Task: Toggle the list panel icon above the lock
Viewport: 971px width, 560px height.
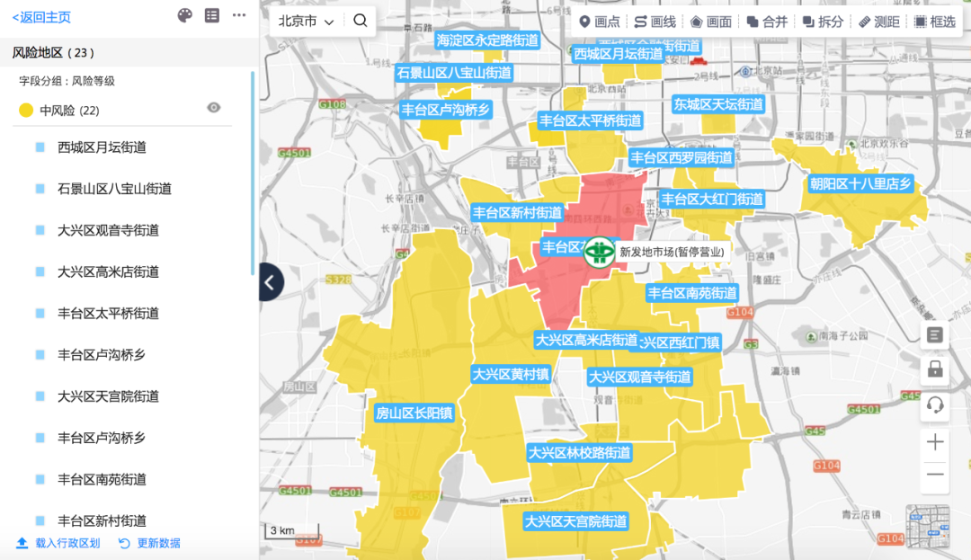Action: (933, 334)
